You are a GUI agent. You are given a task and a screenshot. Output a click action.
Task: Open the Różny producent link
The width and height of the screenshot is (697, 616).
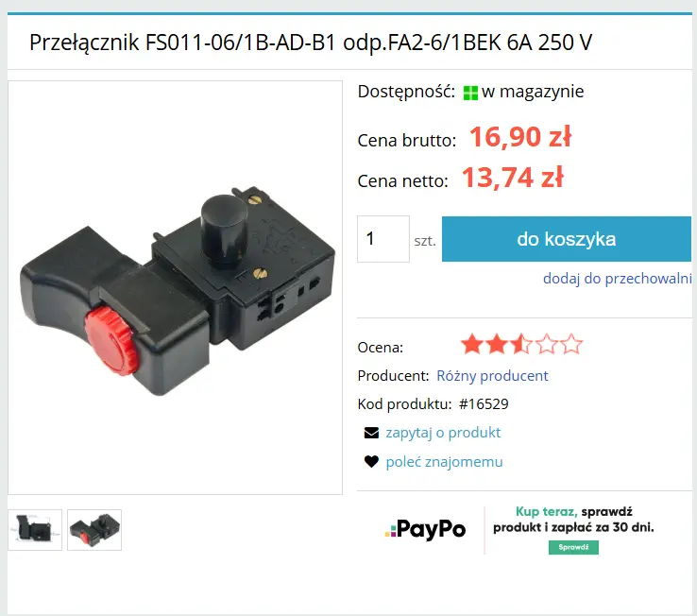click(x=492, y=376)
